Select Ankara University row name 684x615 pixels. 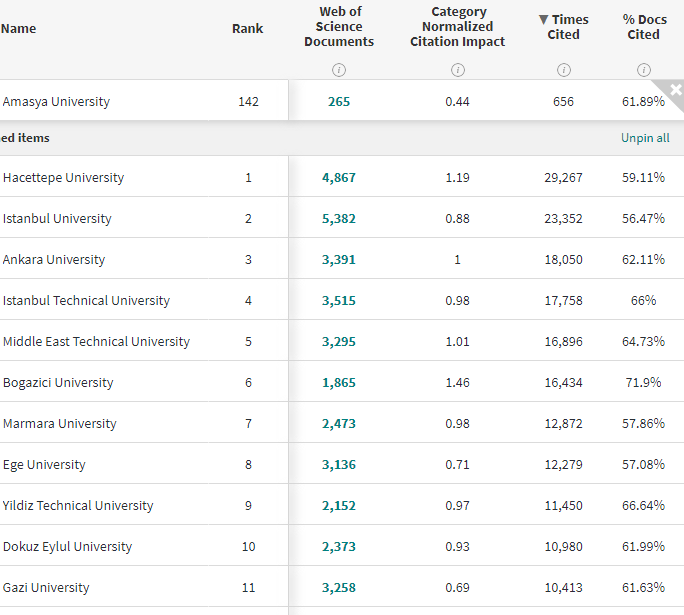point(54,260)
